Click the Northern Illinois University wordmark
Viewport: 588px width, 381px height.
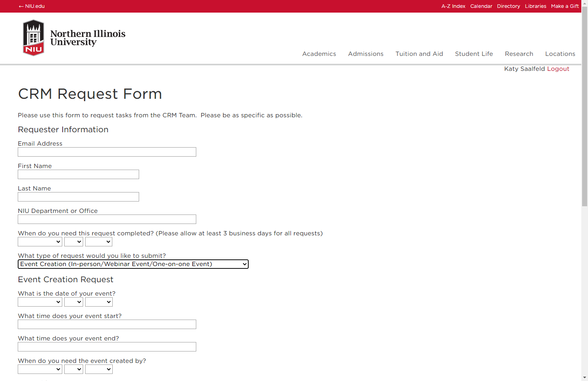point(88,38)
